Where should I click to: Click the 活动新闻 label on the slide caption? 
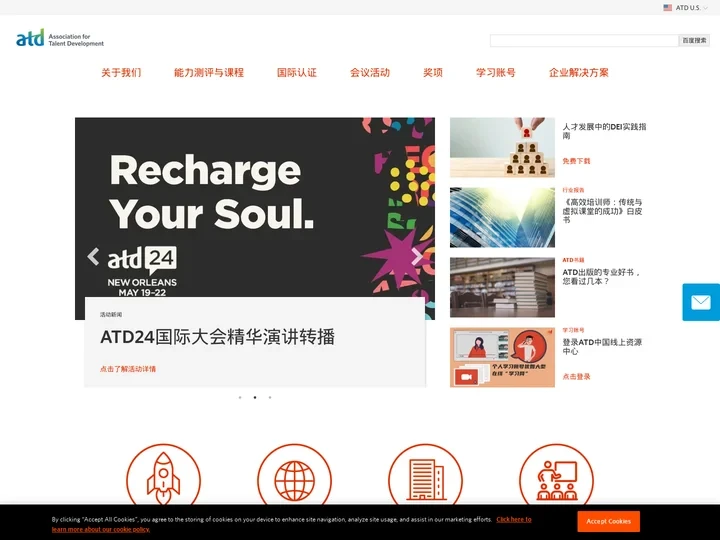111,315
